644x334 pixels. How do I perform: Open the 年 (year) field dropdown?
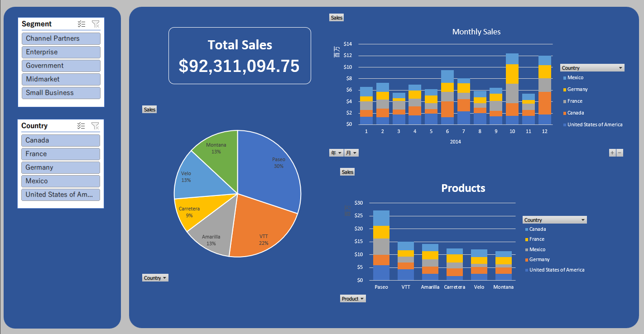[336, 153]
